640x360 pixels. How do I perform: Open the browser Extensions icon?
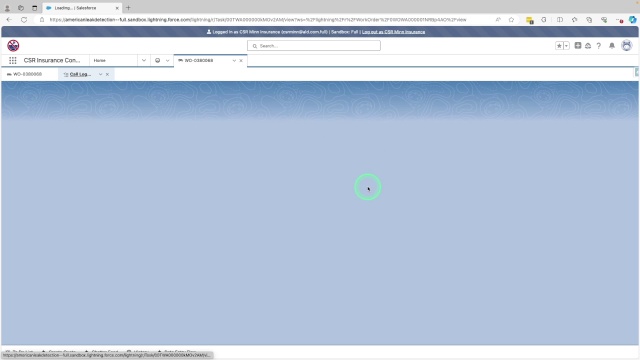[544, 20]
